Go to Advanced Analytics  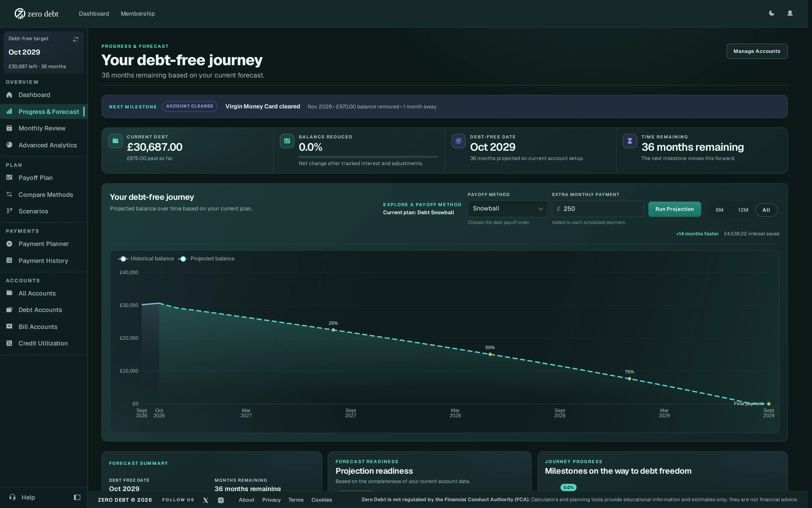(44, 145)
